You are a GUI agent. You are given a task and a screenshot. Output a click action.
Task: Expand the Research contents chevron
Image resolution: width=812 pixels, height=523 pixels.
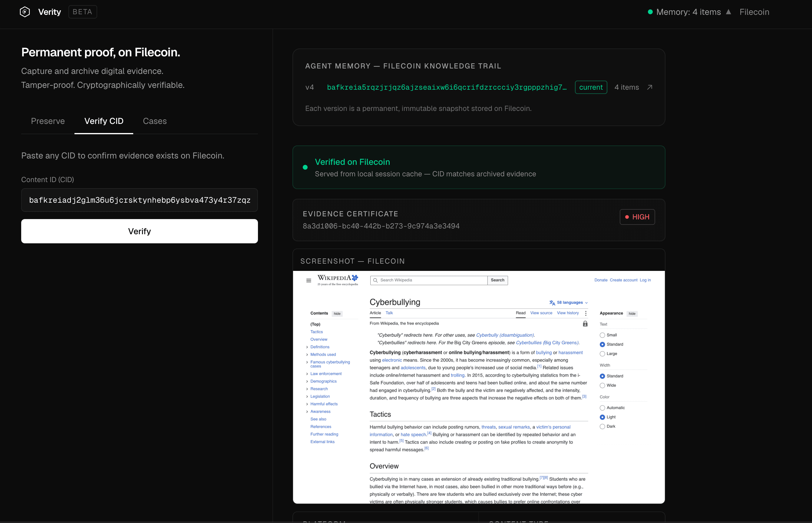[x=307, y=389]
